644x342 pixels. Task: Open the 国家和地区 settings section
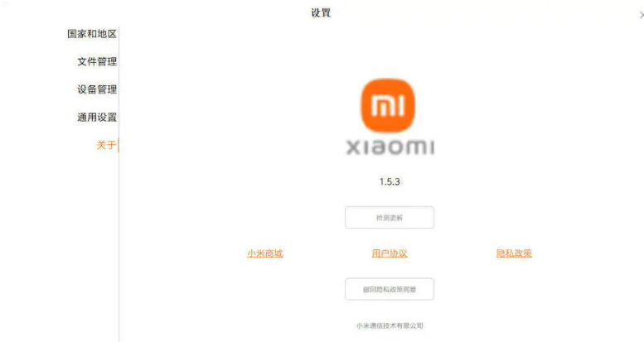tap(92, 34)
